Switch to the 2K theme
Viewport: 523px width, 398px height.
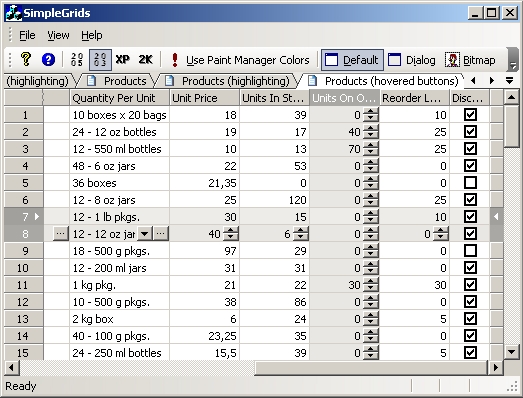tap(145, 60)
